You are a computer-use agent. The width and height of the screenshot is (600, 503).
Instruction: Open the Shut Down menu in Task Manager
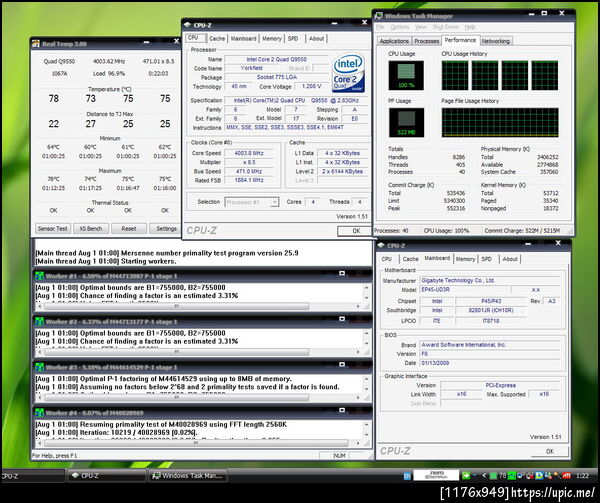click(445, 27)
